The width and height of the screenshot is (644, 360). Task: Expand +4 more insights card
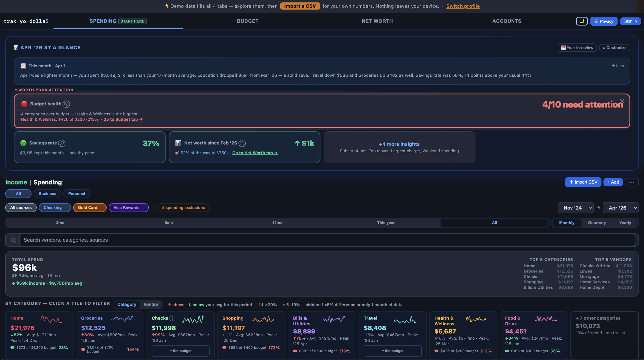click(x=399, y=147)
